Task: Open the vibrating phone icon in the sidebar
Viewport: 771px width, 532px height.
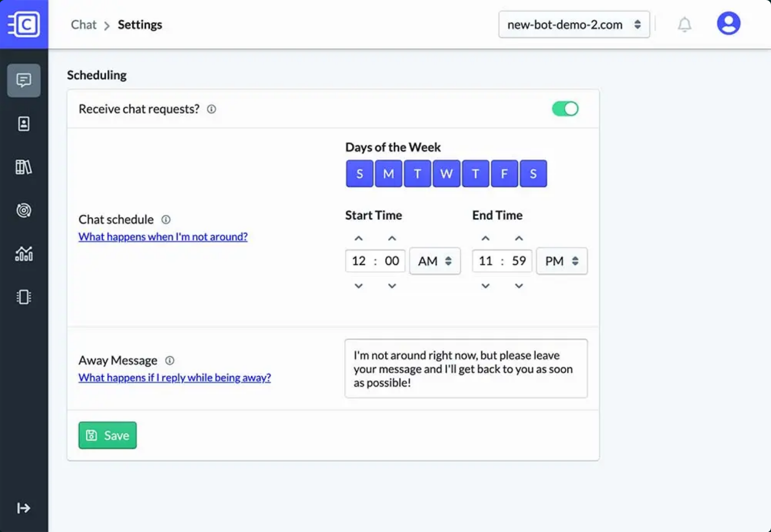Action: pyautogui.click(x=24, y=297)
